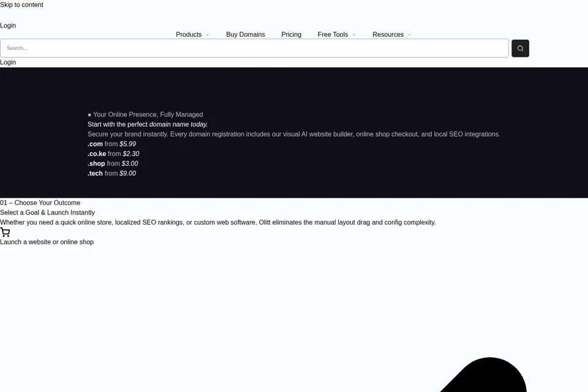This screenshot has width=588, height=392.
Task: Click the shopping cart icon
Action: [x=5, y=232]
